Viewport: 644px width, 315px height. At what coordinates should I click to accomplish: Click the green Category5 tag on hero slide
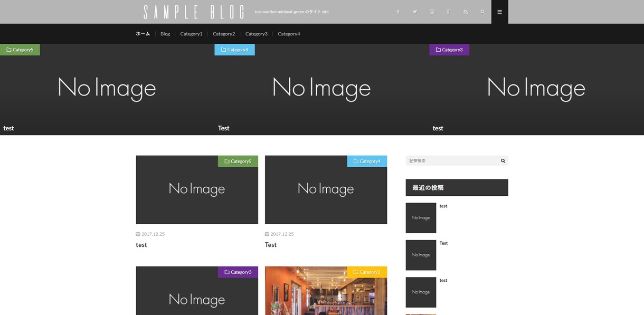[20, 50]
